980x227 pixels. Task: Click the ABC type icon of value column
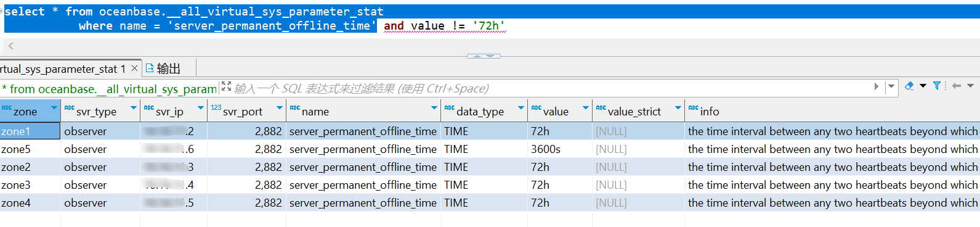coord(537,108)
